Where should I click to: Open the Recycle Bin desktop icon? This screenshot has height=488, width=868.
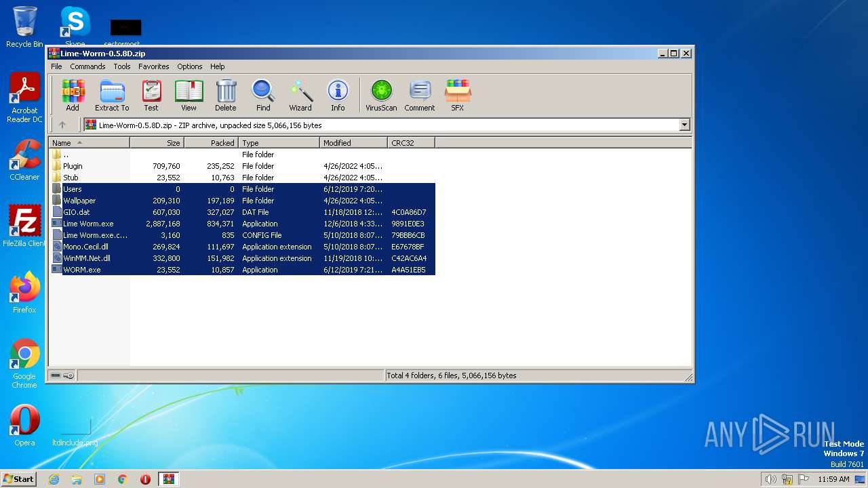(x=24, y=27)
